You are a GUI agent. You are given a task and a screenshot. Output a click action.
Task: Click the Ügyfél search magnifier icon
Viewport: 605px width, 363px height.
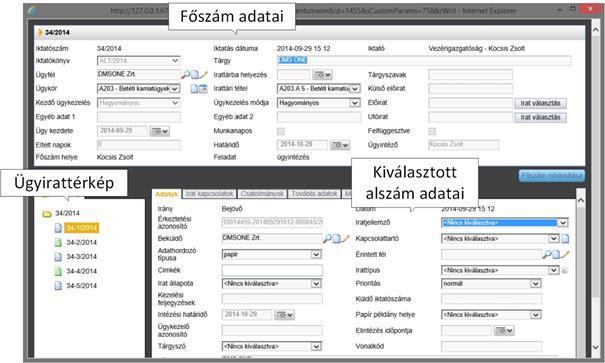[186, 74]
